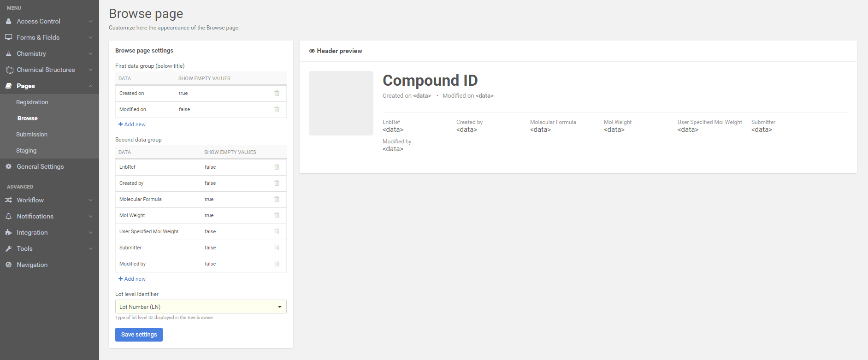Toggle Molecular Formula show-empty true value
868x360 pixels.
click(x=209, y=199)
